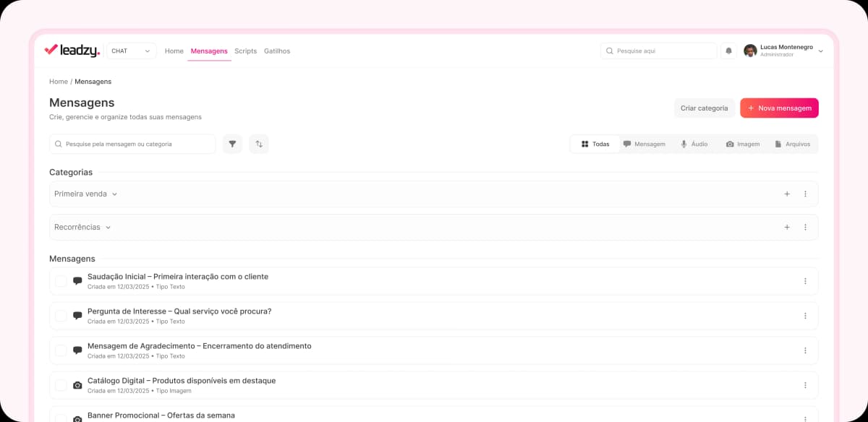868x422 pixels.
Task: Open the CHAT workspace dropdown
Action: (131, 51)
